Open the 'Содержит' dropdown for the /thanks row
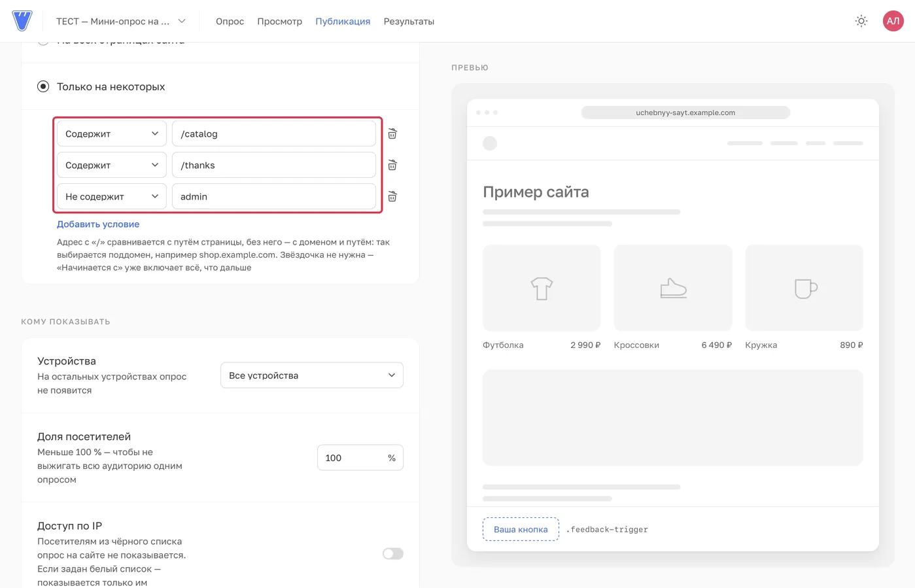The width and height of the screenshot is (915, 588). coord(112,165)
